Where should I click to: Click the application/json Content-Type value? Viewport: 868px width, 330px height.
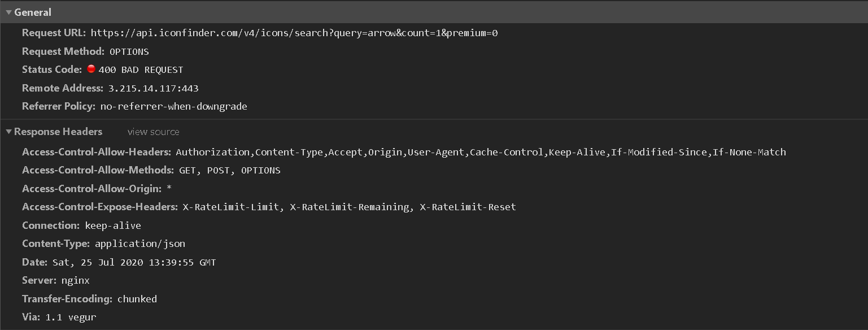[140, 244]
